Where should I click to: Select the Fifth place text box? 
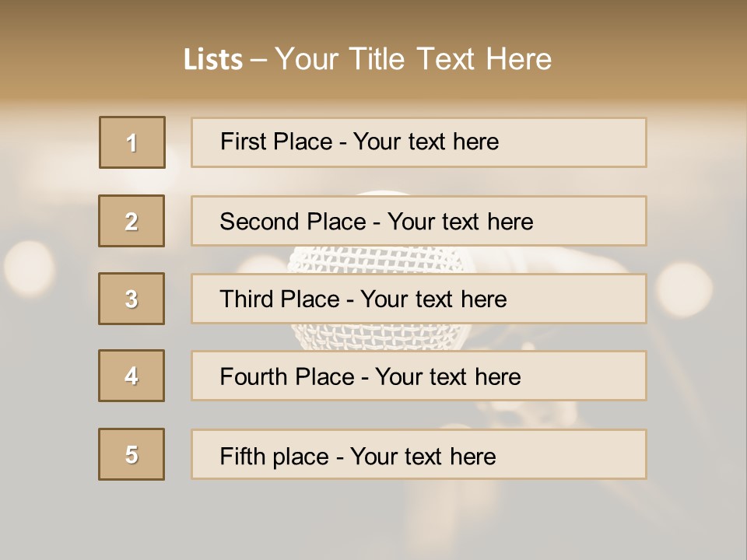pos(419,454)
